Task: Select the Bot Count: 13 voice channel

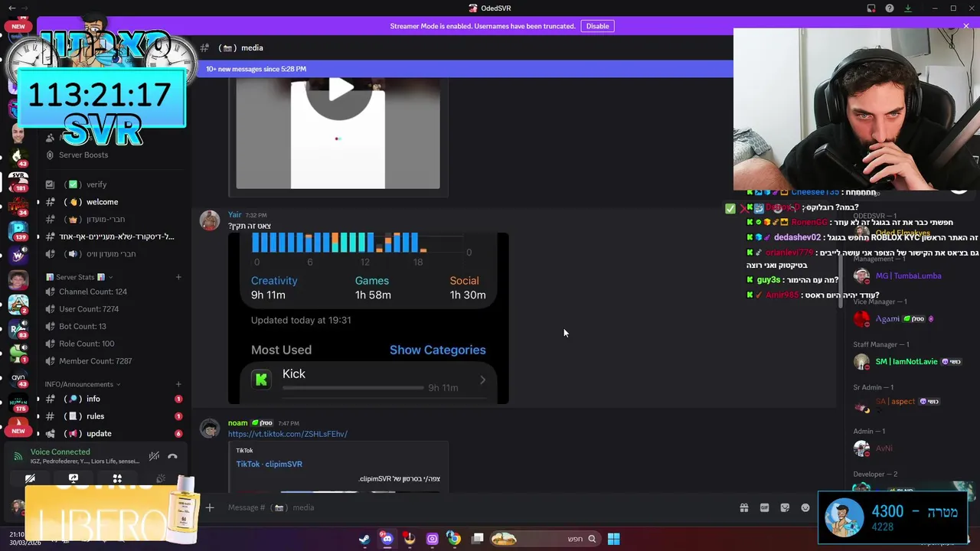Action: [83, 327]
